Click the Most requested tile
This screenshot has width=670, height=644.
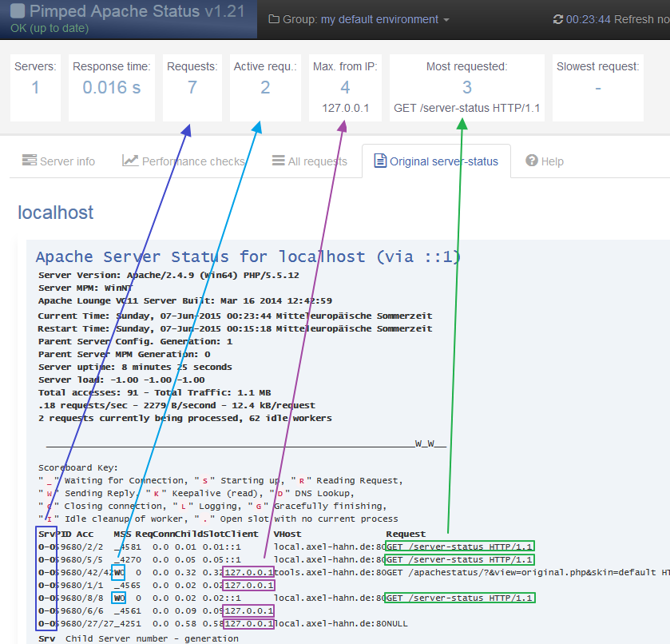[x=467, y=88]
